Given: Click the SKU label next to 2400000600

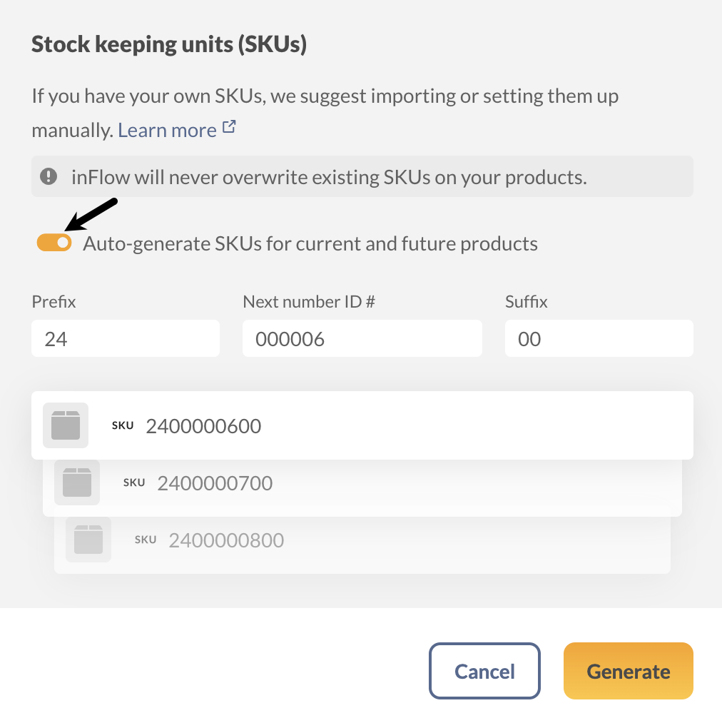Looking at the screenshot, I should pyautogui.click(x=122, y=425).
